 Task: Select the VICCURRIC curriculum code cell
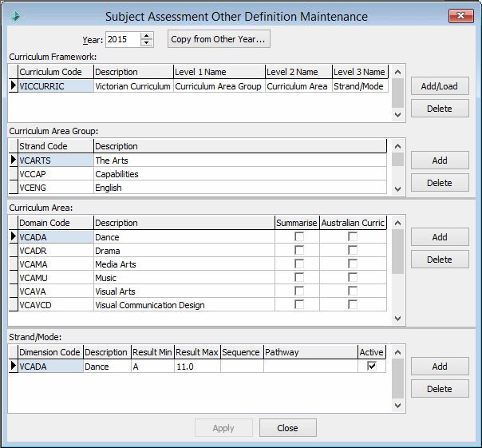pos(56,86)
